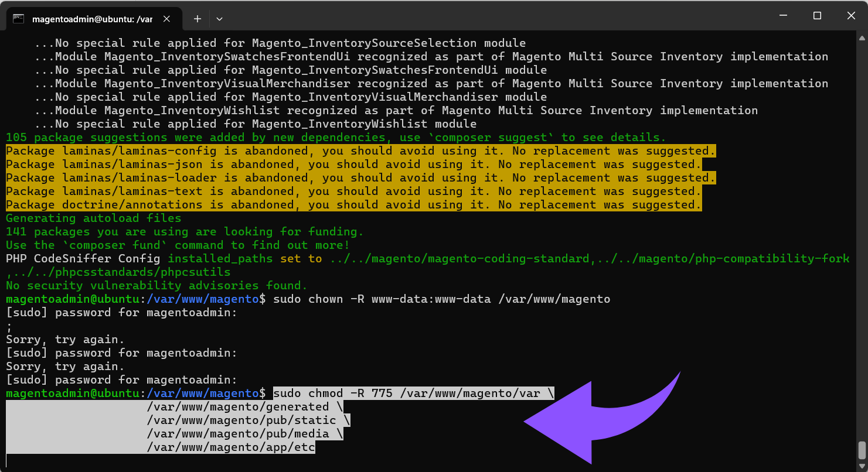868x472 pixels.
Task: Click the 'No security vulnerability advisories found' line
Action: (x=155, y=285)
